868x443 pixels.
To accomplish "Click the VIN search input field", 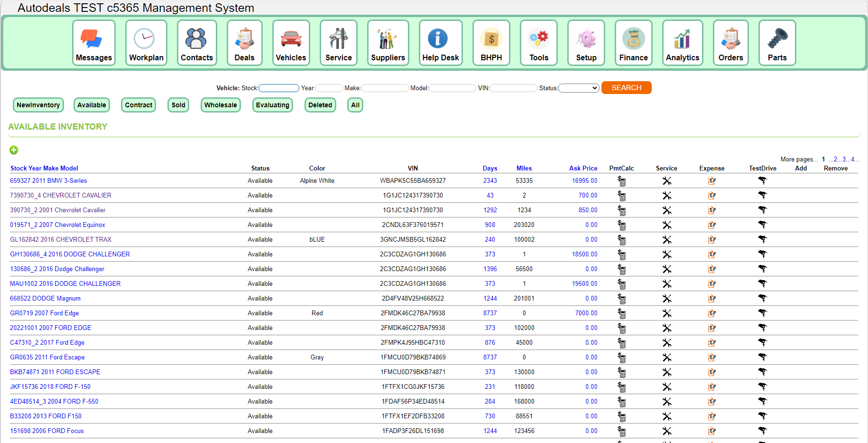I will tap(513, 88).
